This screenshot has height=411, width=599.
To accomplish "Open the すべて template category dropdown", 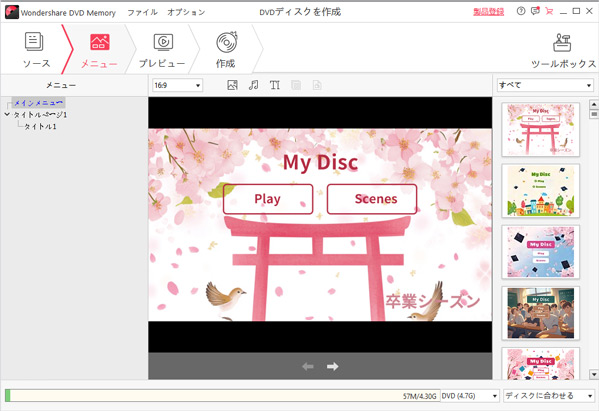I will point(545,85).
